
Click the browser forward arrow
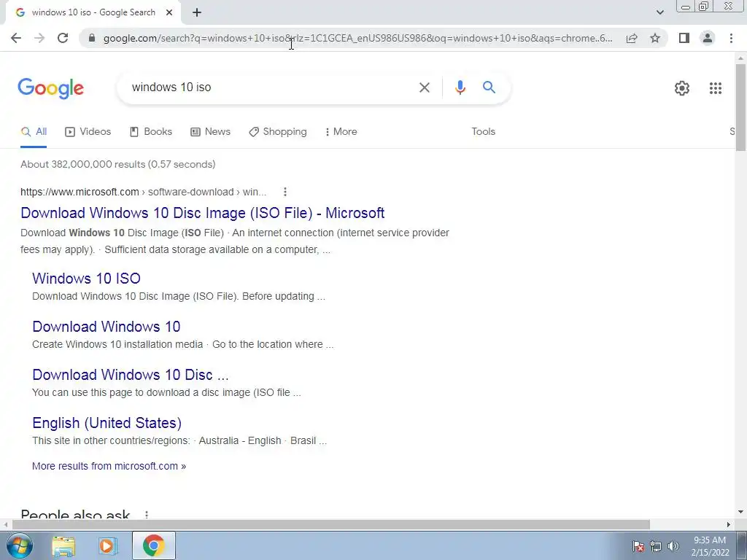[x=39, y=38]
